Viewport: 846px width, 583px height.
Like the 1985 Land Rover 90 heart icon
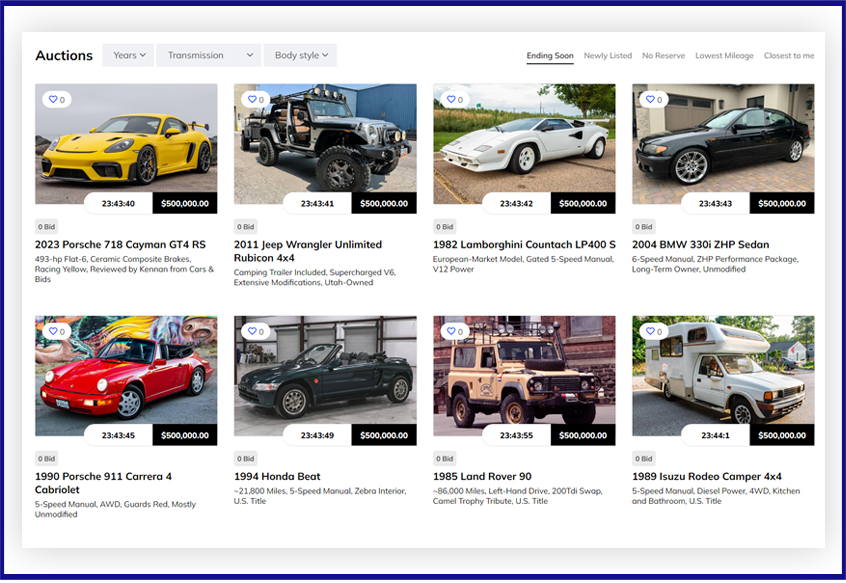click(451, 331)
